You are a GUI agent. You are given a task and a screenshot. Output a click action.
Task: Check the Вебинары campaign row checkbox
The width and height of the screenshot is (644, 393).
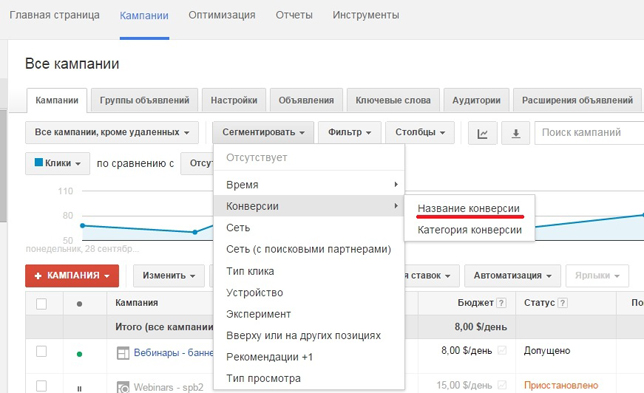(x=41, y=352)
